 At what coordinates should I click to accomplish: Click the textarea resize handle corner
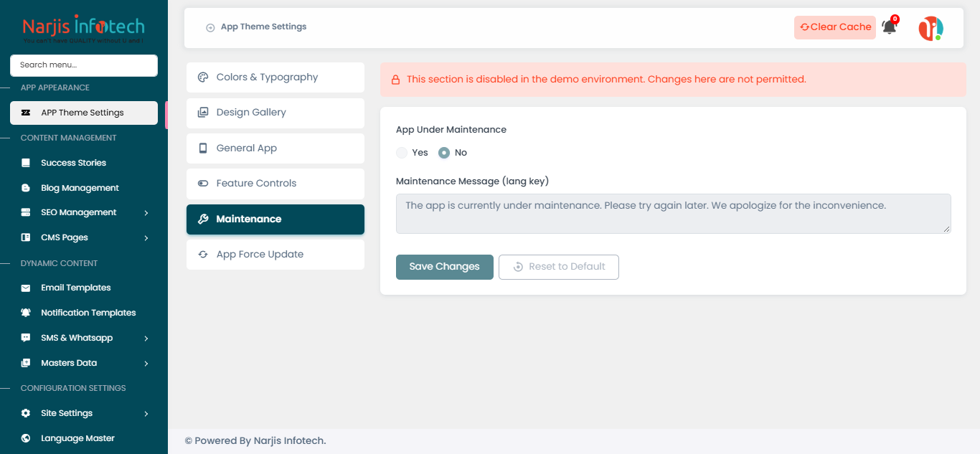pyautogui.click(x=947, y=230)
